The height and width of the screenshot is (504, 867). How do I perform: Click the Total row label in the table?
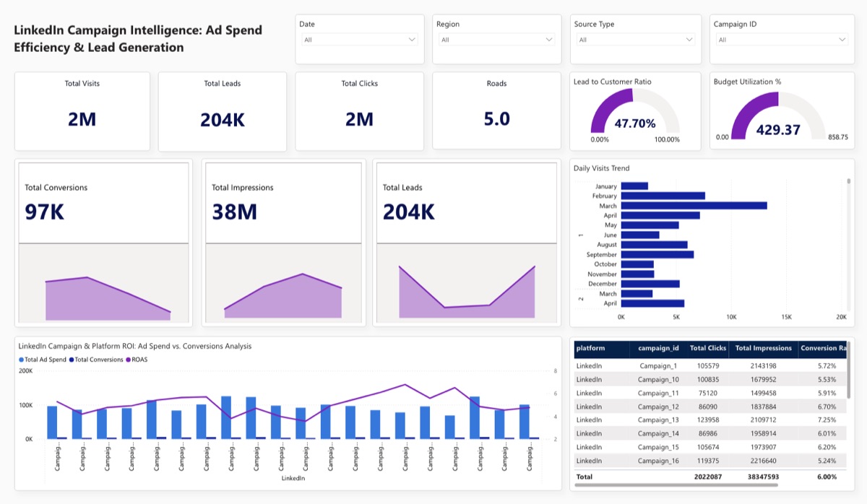click(x=584, y=477)
